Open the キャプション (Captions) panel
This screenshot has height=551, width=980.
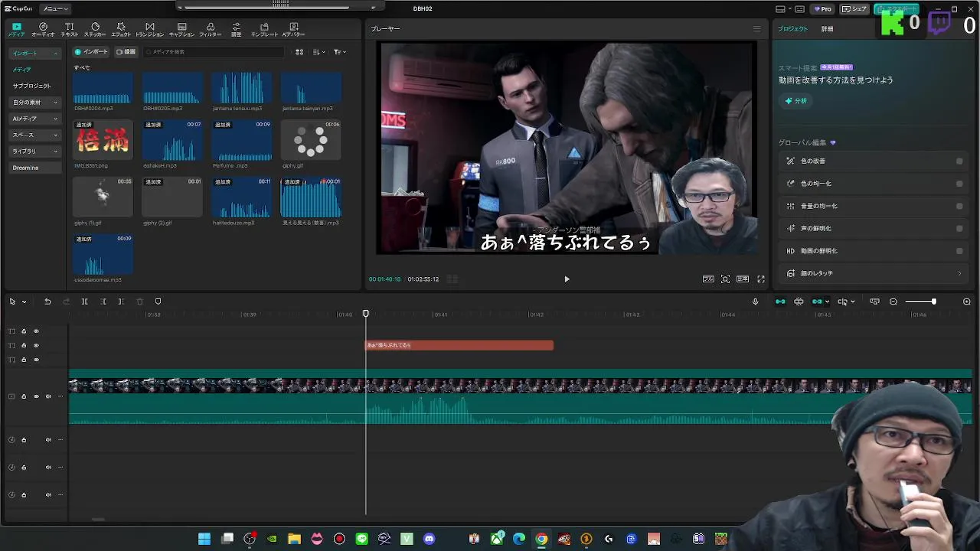tap(181, 29)
